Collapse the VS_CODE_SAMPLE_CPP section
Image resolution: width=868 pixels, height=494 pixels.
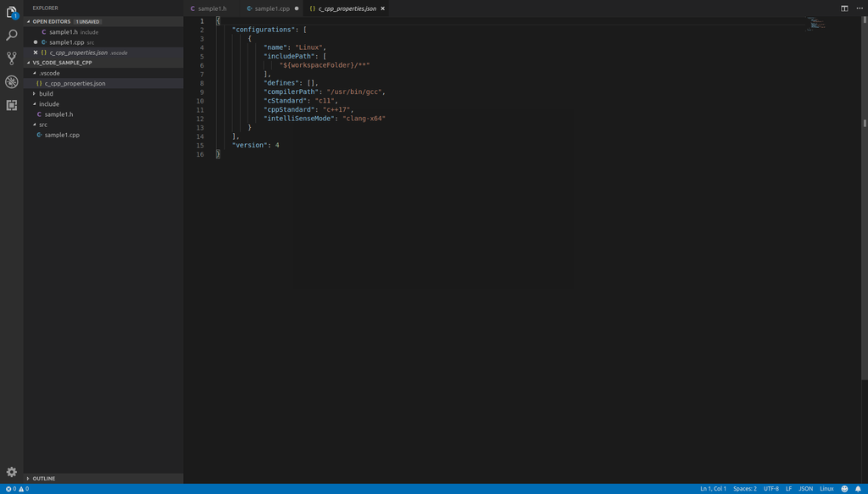[103, 63]
